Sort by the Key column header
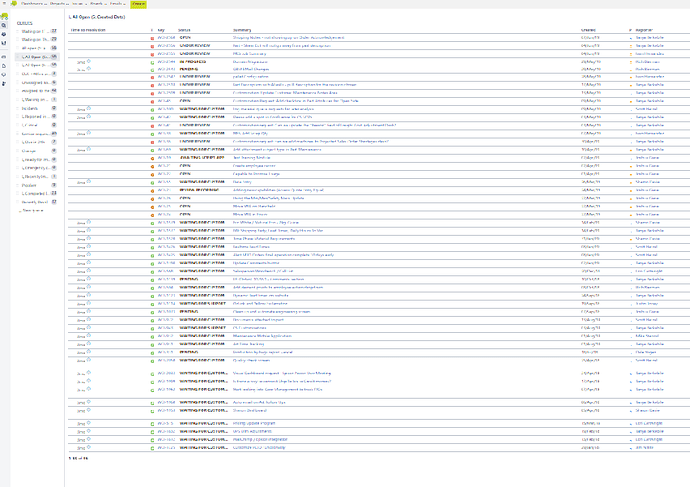The width and height of the screenshot is (690, 487). (x=161, y=30)
